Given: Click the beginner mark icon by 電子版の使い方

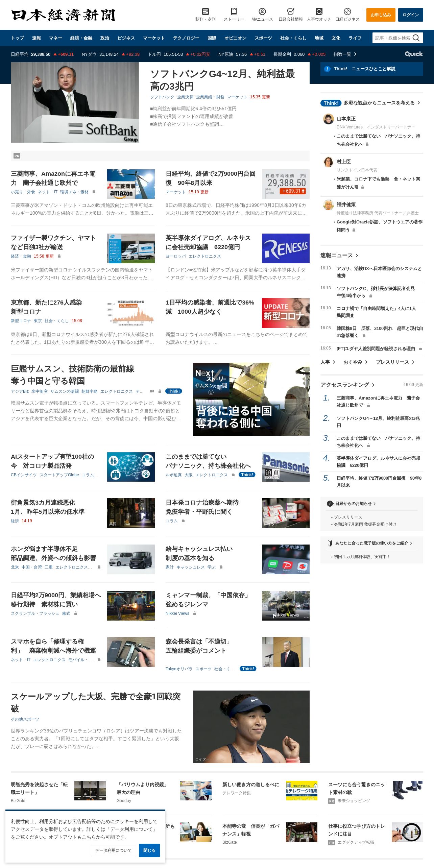Looking at the screenshot, I should point(330,543).
